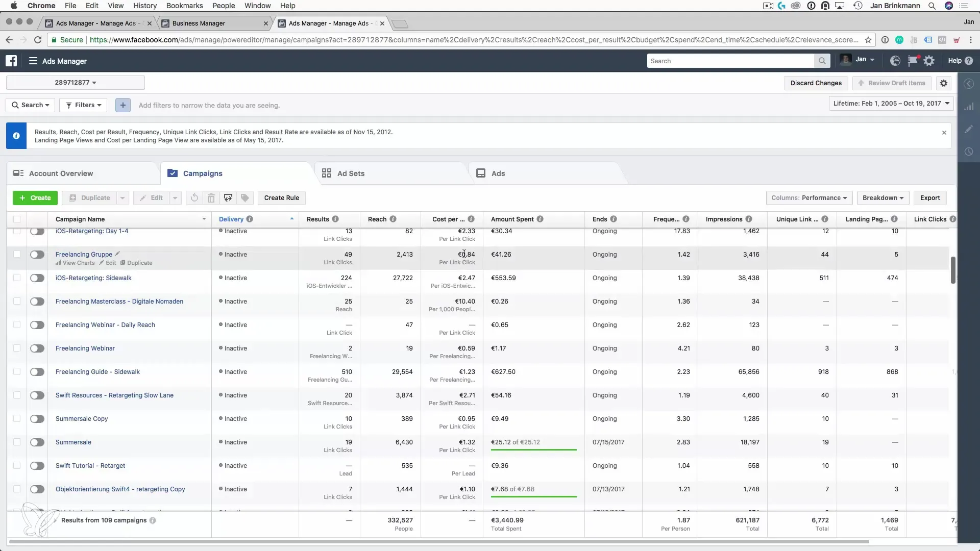Toggle the iOS-Retargeting: Sidewalk campaign switch
The image size is (980, 551).
pyautogui.click(x=37, y=278)
